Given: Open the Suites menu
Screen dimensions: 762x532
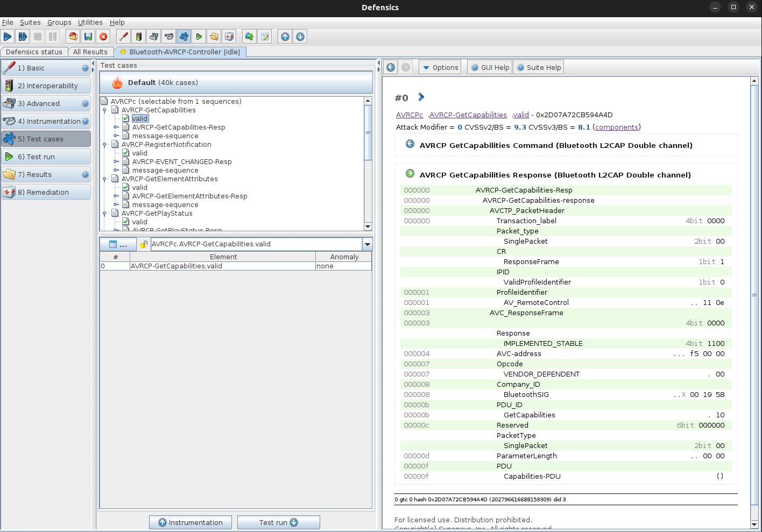Looking at the screenshot, I should click(30, 22).
